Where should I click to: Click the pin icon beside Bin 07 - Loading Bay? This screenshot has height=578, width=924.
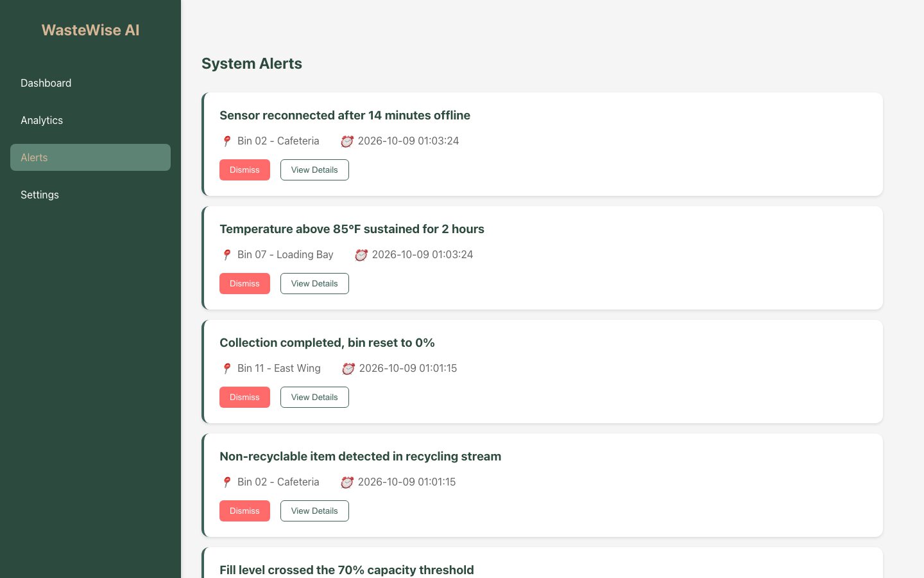tap(227, 255)
